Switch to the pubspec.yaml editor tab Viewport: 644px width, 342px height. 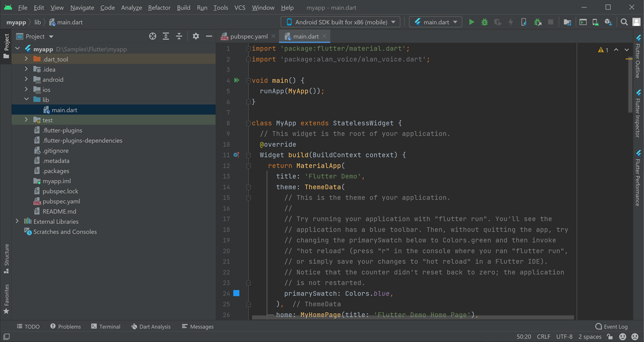[248, 36]
